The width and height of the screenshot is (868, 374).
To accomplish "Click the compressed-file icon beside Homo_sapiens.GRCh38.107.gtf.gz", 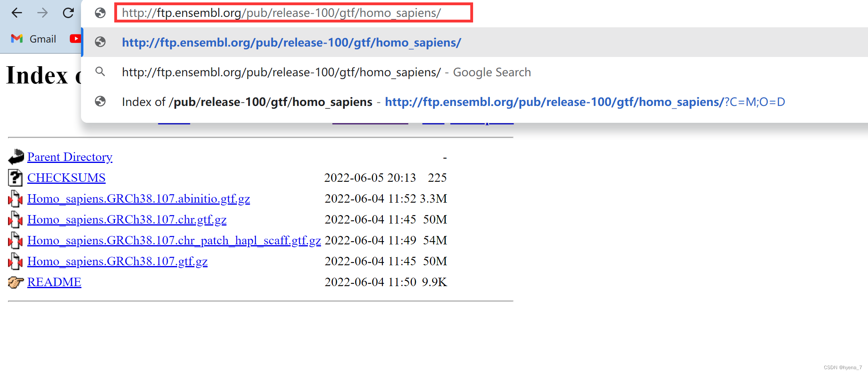I will 15,261.
